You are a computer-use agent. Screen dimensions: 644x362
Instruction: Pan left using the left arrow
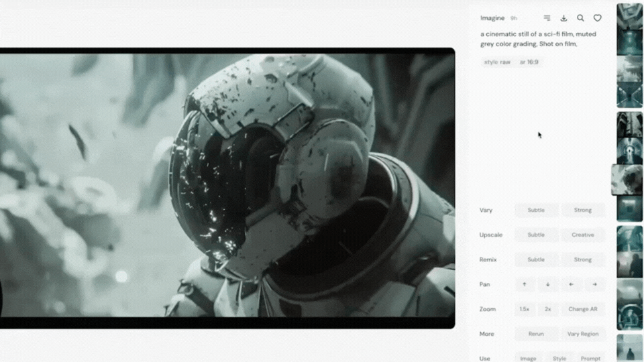pyautogui.click(x=572, y=284)
